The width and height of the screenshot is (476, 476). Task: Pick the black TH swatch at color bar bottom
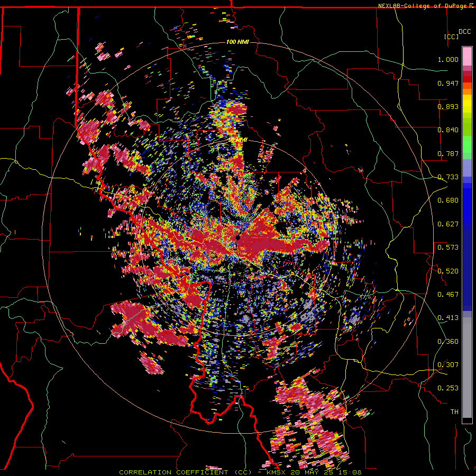pos(467,421)
